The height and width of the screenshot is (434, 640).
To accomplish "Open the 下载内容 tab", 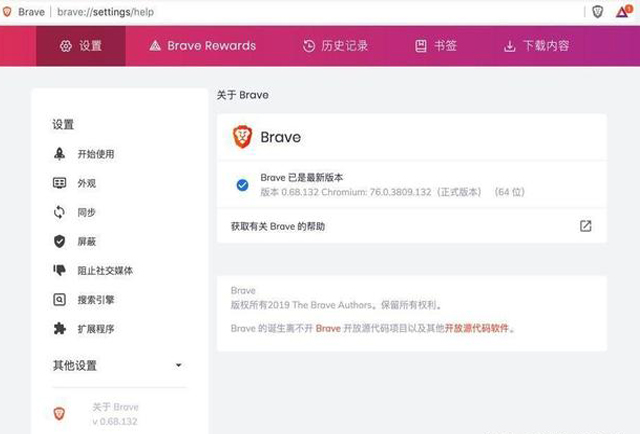I will point(536,46).
